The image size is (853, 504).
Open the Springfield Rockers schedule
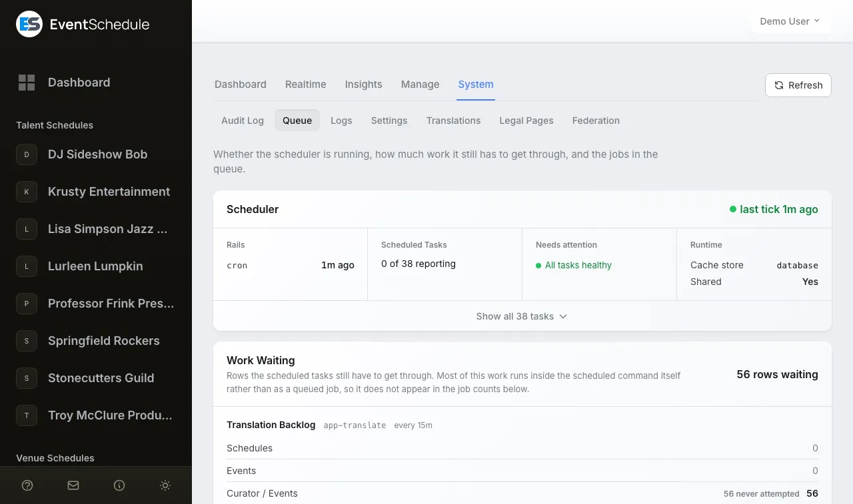pyautogui.click(x=104, y=341)
